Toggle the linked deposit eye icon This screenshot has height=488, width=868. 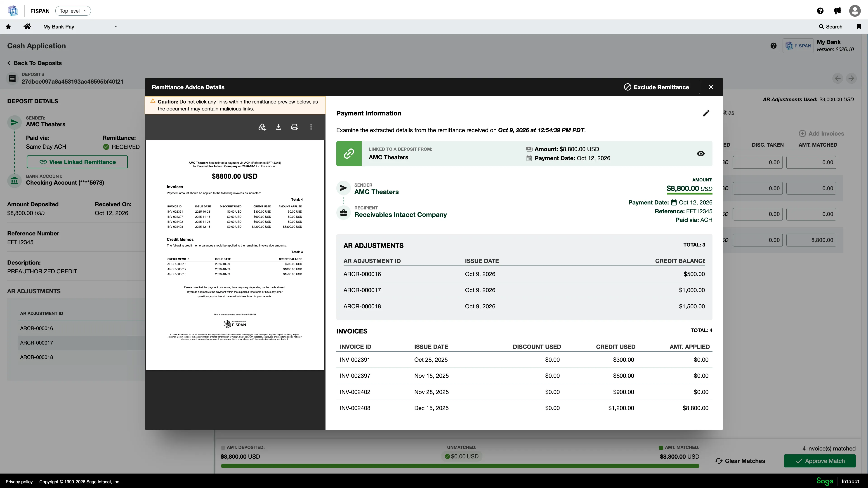701,154
